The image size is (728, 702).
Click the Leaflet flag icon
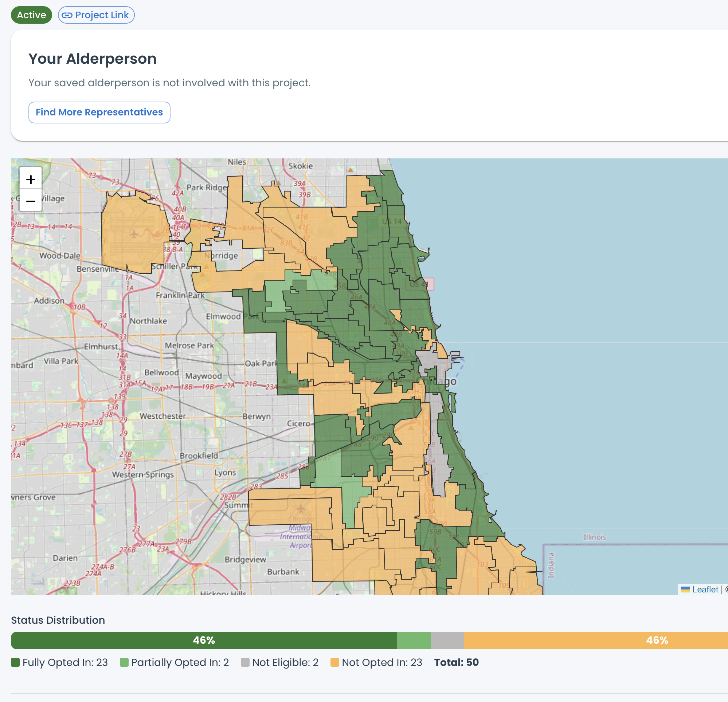tap(685, 589)
